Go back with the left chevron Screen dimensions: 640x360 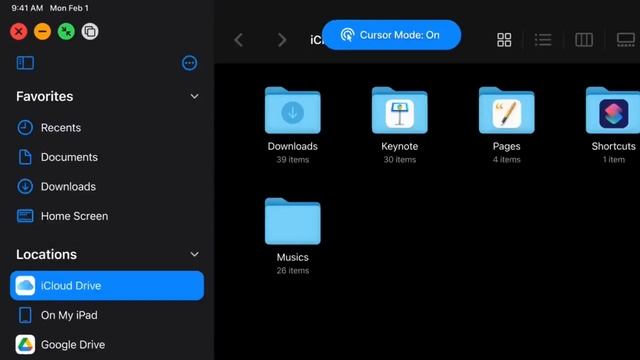pos(239,40)
